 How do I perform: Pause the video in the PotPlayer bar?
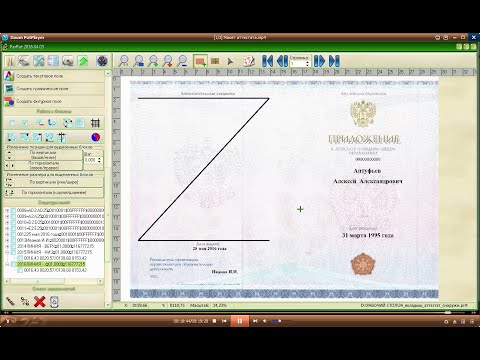point(240,321)
